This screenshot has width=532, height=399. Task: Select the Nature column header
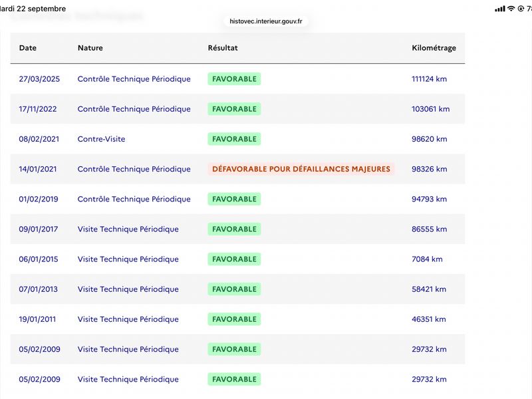click(x=90, y=48)
